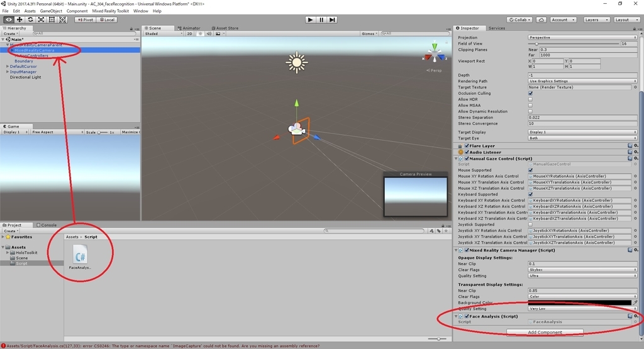Open the Component menu
Screen dimensions: 644x349
point(77,11)
